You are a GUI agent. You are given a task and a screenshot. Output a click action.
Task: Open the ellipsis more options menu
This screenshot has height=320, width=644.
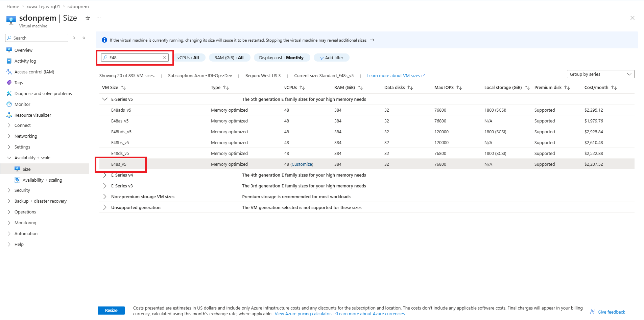[x=99, y=18]
